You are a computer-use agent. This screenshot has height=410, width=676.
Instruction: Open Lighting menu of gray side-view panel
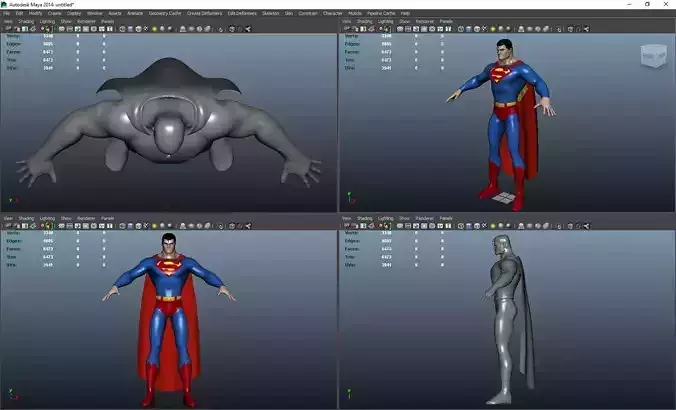point(386,218)
